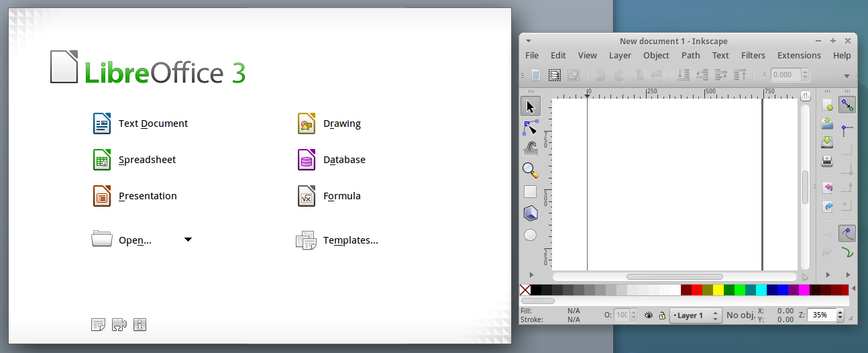Open Templates in LibreOffice Start Center
Viewport: 868px width, 353px height.
point(337,240)
